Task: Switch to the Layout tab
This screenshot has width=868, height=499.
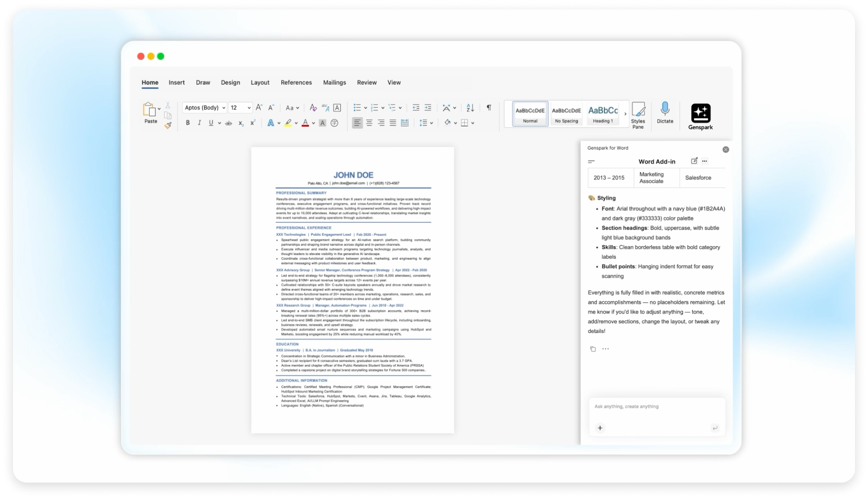Action: (260, 83)
